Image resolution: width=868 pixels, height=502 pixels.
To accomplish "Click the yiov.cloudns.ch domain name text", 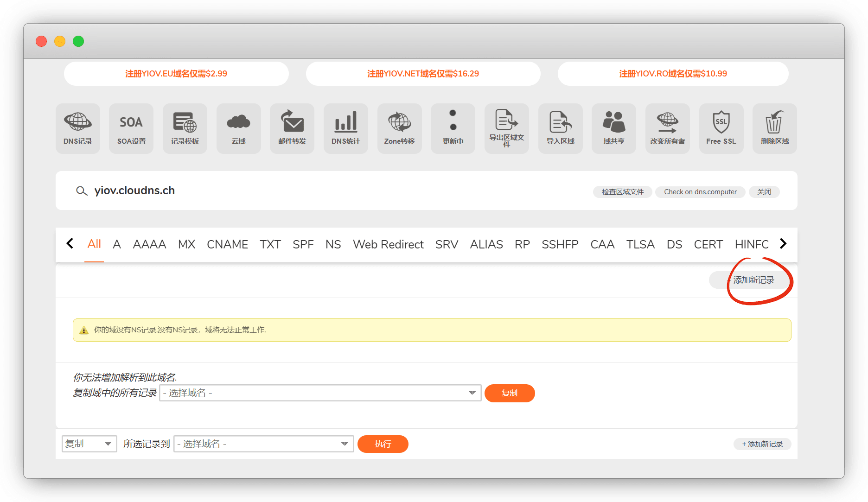I will 134,191.
